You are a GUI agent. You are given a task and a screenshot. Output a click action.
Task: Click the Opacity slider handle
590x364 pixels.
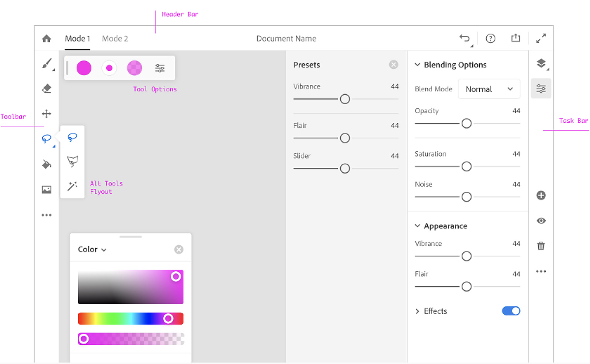pyautogui.click(x=466, y=124)
